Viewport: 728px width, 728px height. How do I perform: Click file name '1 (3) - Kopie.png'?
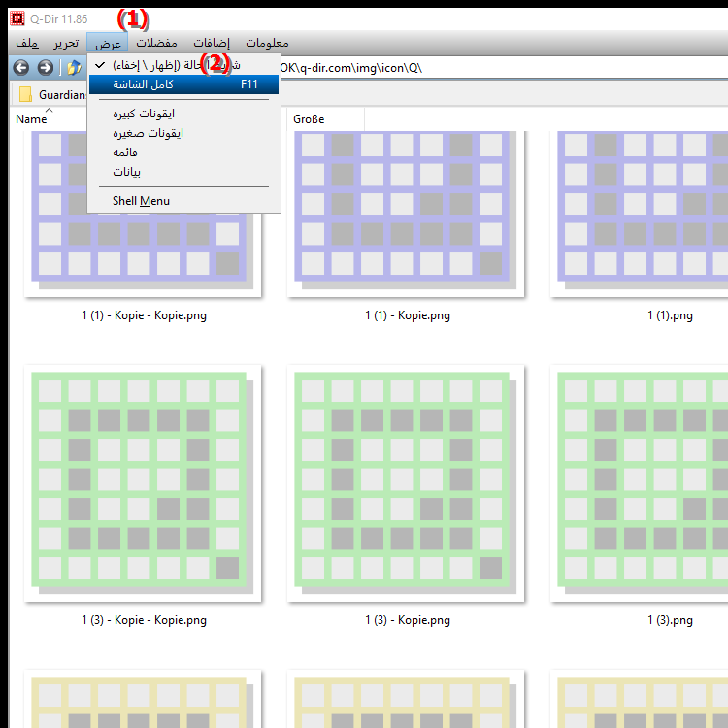pos(407,620)
